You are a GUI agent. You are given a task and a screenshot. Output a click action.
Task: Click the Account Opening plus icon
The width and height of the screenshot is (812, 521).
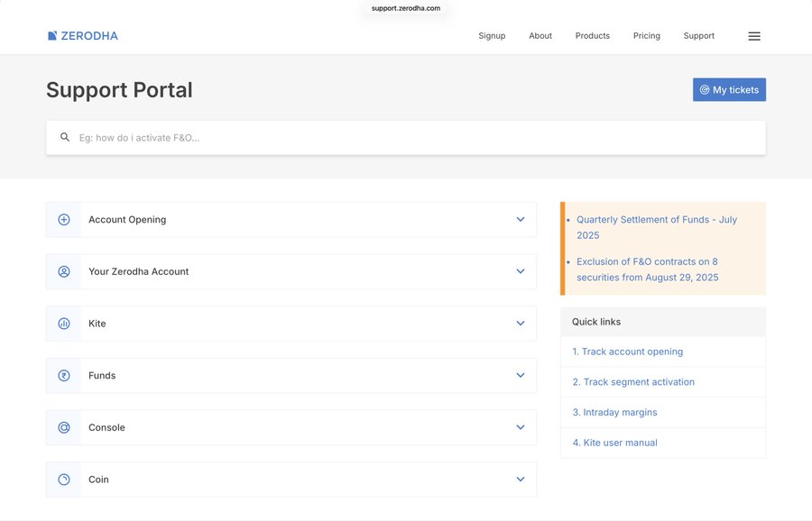click(64, 219)
